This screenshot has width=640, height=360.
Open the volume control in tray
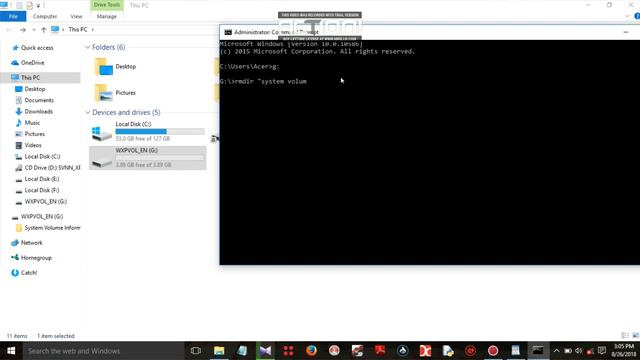click(579, 351)
